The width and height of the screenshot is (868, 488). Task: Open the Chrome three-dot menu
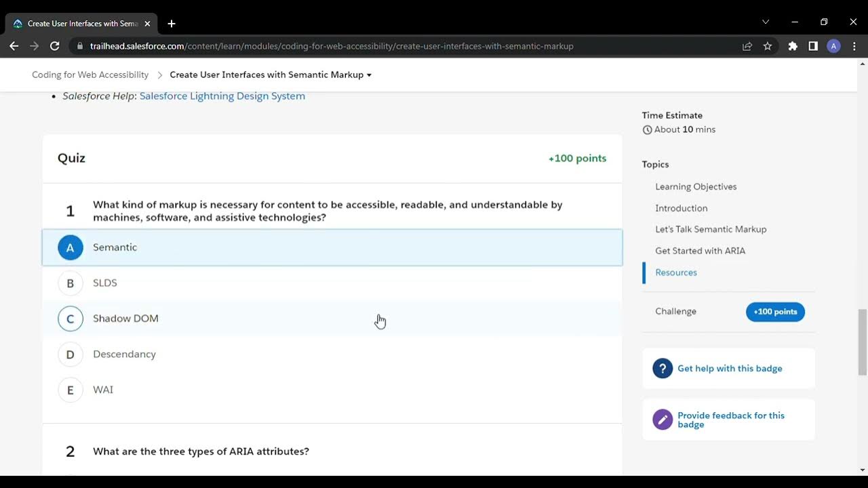click(x=854, y=46)
